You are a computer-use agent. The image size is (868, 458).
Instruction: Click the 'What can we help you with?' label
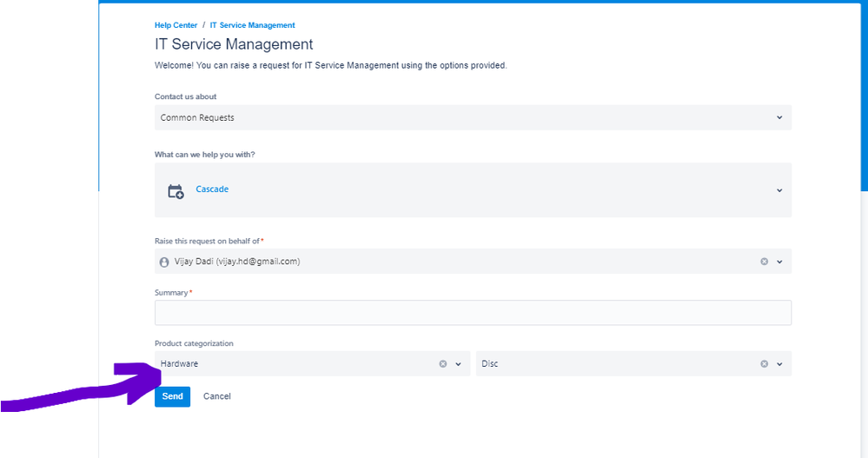coord(205,155)
